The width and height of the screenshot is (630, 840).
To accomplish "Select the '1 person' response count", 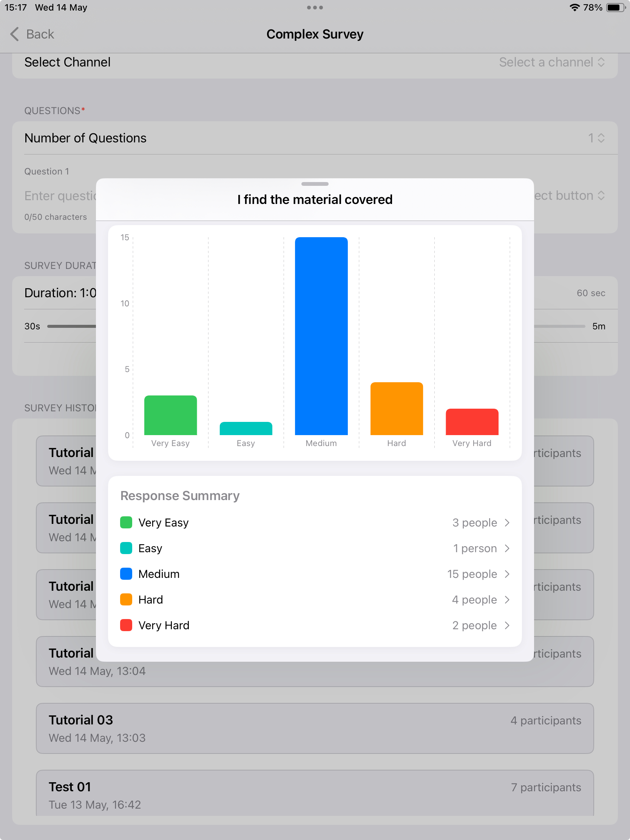I will click(x=475, y=549).
